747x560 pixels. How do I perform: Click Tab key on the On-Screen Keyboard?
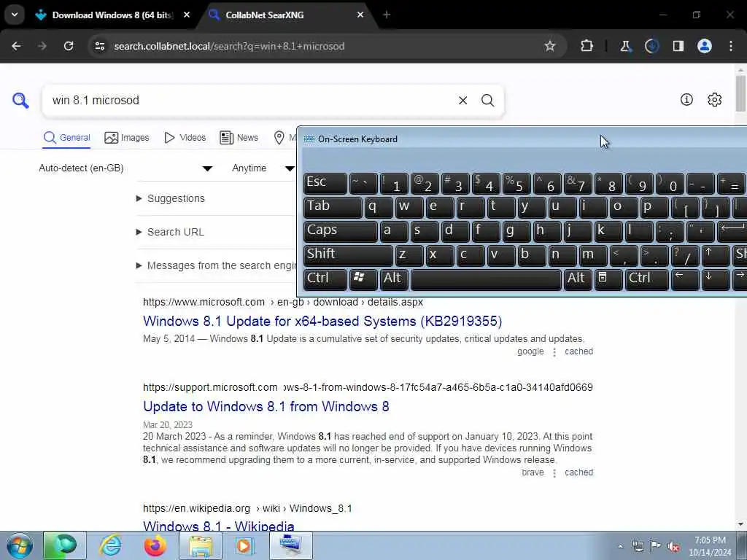pos(333,207)
